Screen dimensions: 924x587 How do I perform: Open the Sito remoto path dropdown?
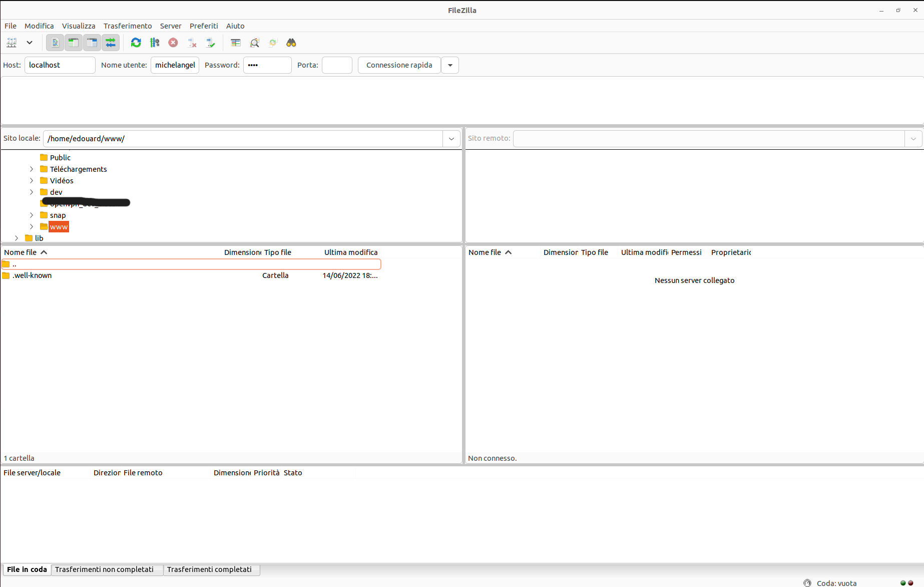click(913, 139)
